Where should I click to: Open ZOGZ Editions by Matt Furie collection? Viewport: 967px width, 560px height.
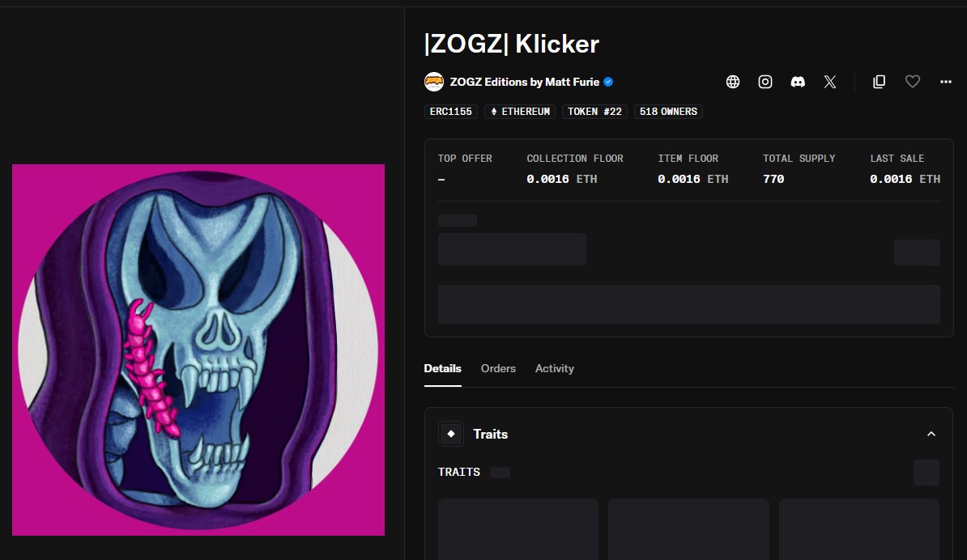[525, 82]
